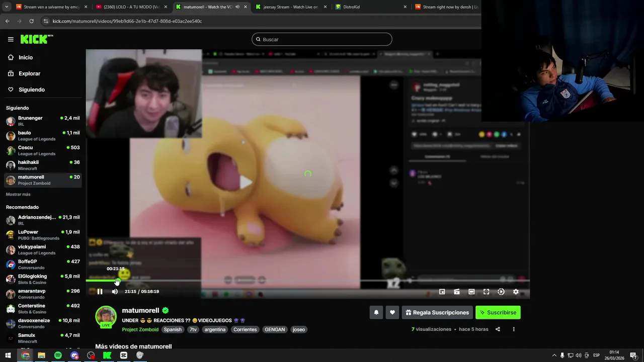
Task: Click the argentina tag
Action: pos(215,329)
